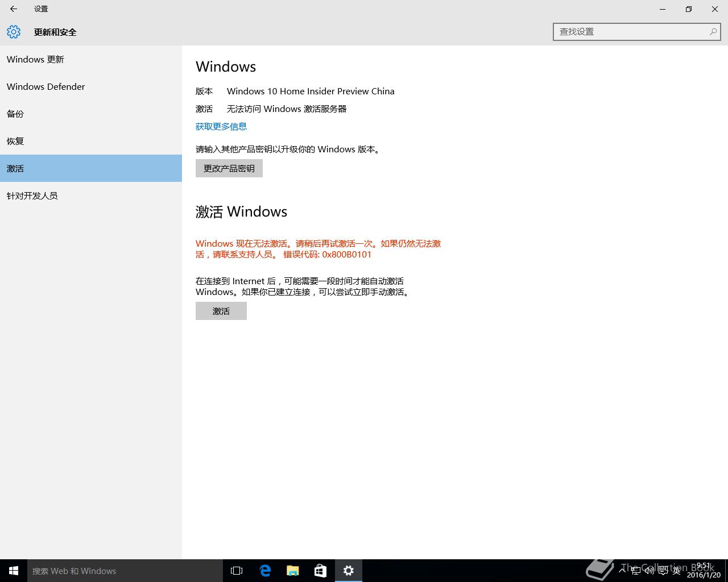Click the Windows 10 Home Insider Preview China text
Image resolution: width=728 pixels, height=582 pixels.
coord(311,91)
